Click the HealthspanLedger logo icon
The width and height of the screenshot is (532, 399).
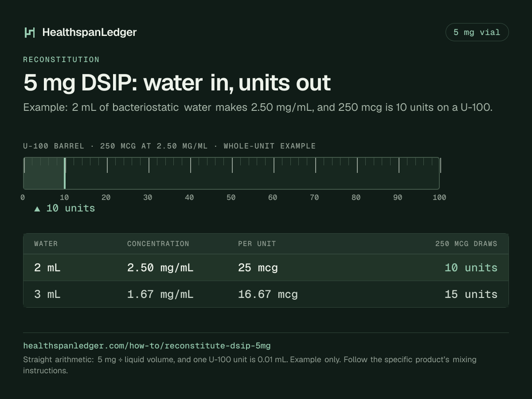click(30, 32)
